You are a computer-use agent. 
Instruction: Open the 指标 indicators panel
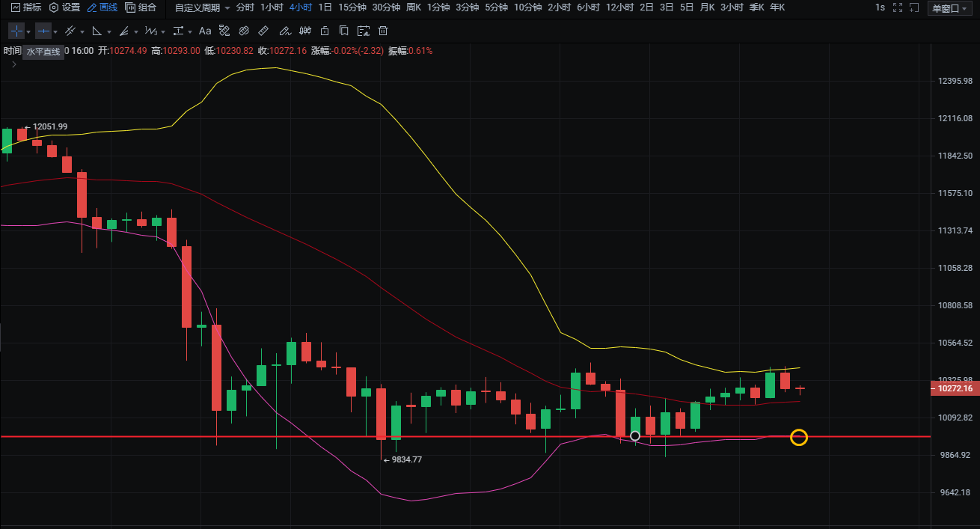26,7
